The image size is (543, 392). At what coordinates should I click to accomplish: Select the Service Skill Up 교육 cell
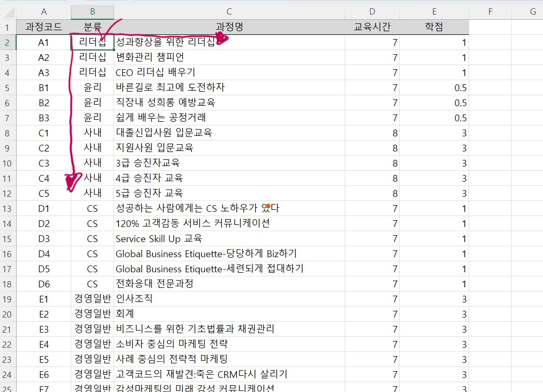229,238
